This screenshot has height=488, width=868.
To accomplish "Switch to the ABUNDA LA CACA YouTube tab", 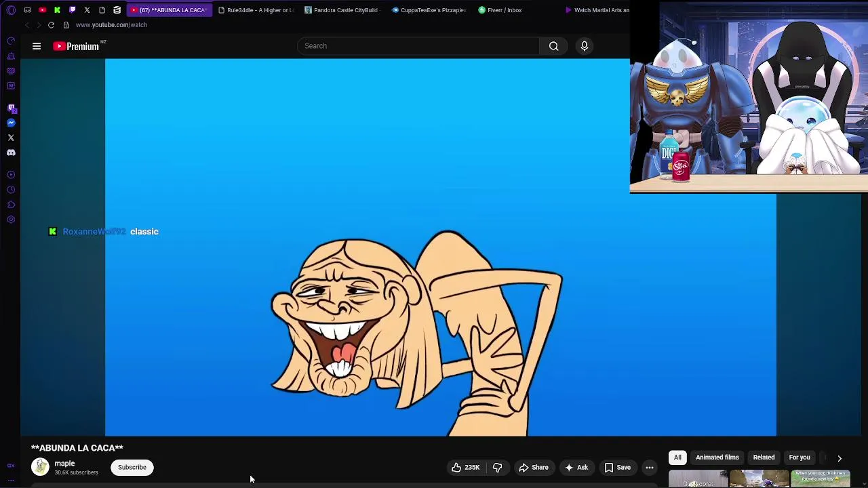I will pos(168,10).
